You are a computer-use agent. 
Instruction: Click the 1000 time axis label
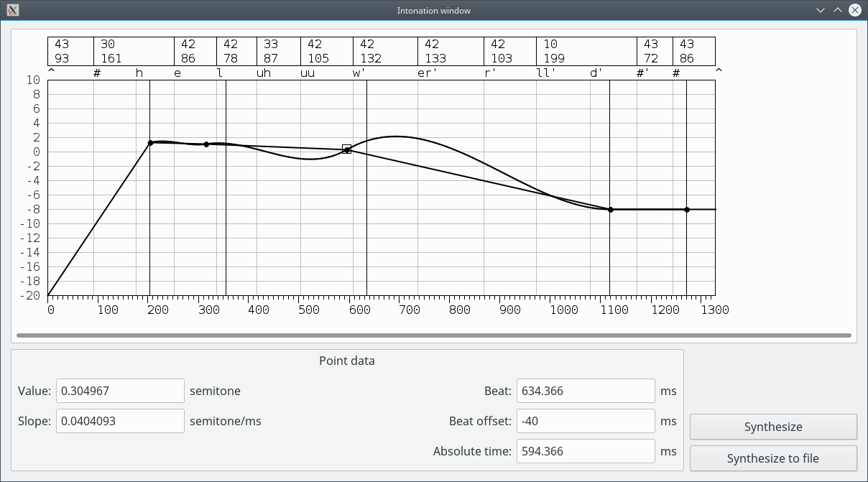(x=564, y=310)
